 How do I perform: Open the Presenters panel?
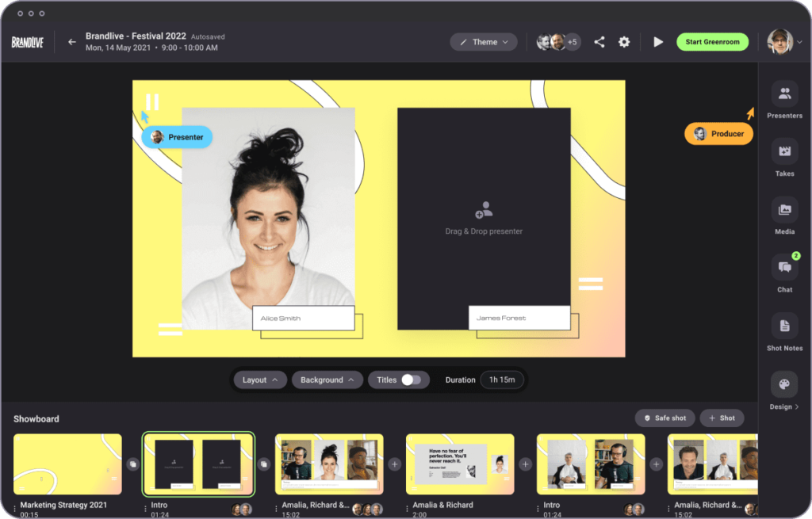click(x=784, y=101)
